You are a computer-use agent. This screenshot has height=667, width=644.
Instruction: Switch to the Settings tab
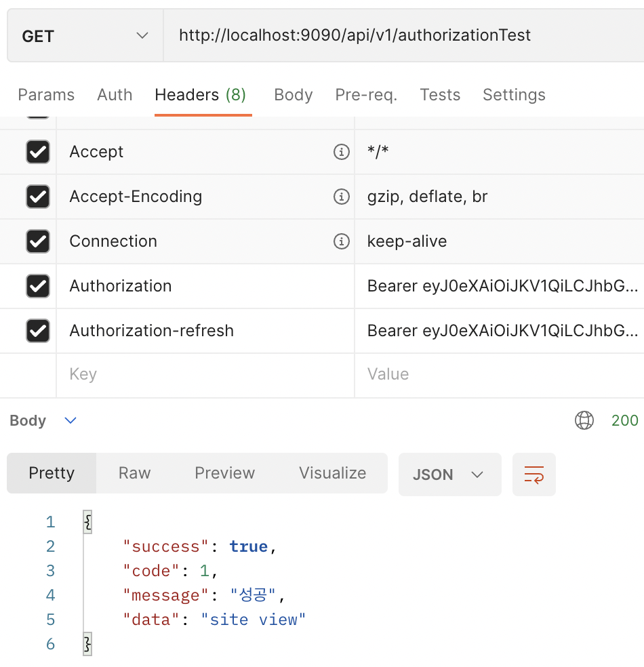[514, 95]
